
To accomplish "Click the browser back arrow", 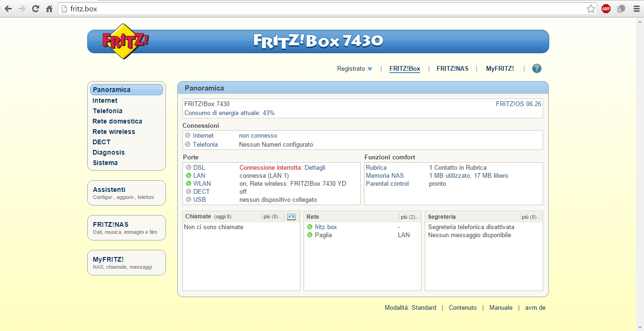I will tap(8, 8).
